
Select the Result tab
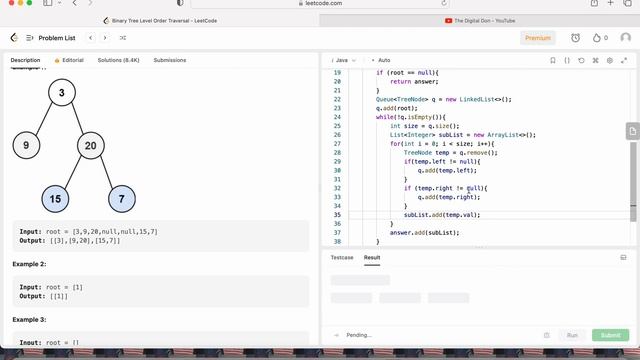point(372,258)
